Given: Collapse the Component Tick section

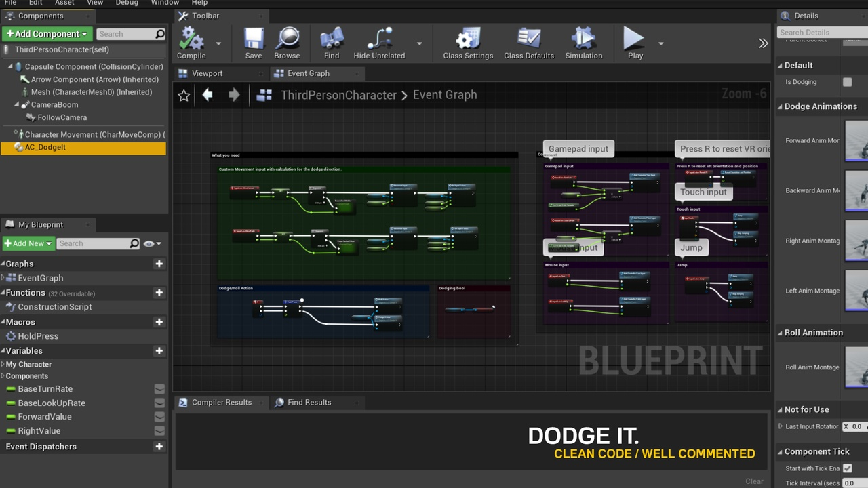Looking at the screenshot, I should point(780,452).
